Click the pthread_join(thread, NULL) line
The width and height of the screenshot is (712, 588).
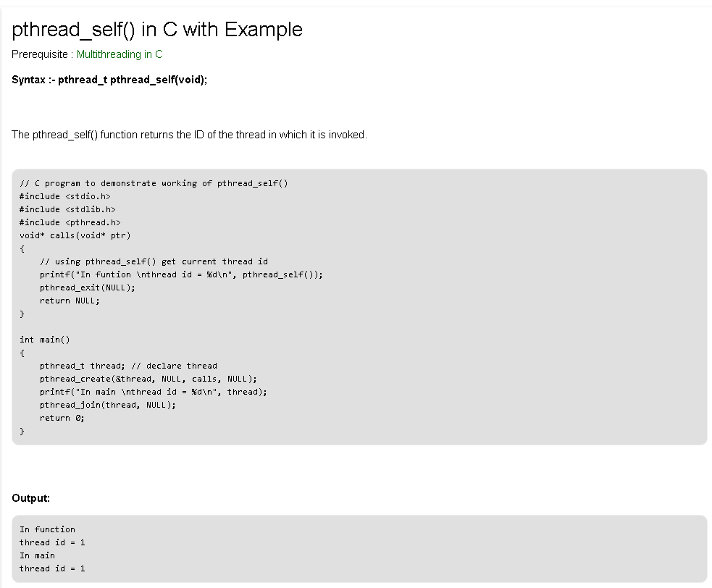107,405
